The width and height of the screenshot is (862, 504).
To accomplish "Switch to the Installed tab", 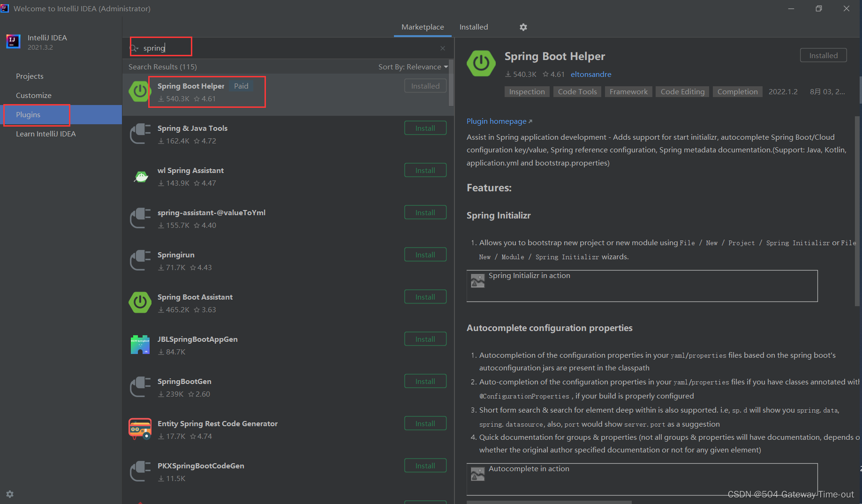I will click(x=474, y=27).
